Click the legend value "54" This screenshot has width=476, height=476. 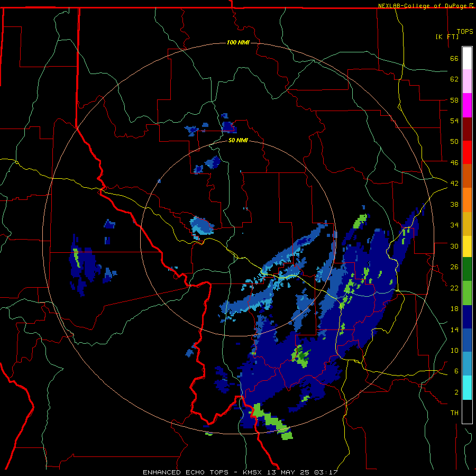[x=454, y=121]
